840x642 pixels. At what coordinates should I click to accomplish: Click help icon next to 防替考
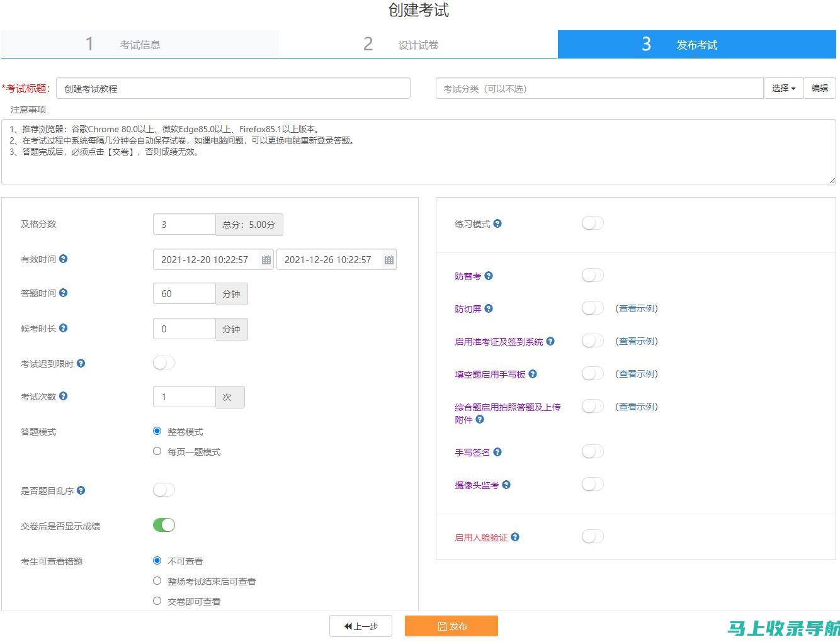pyautogui.click(x=489, y=276)
